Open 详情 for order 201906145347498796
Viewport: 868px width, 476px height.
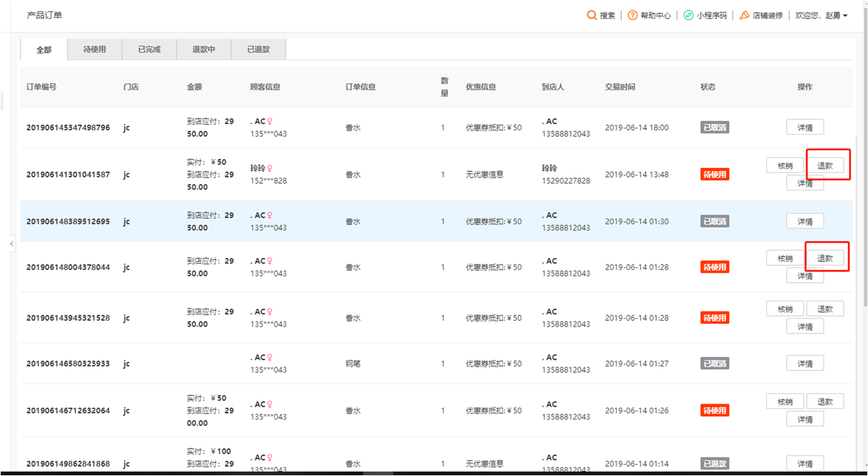[x=804, y=128]
